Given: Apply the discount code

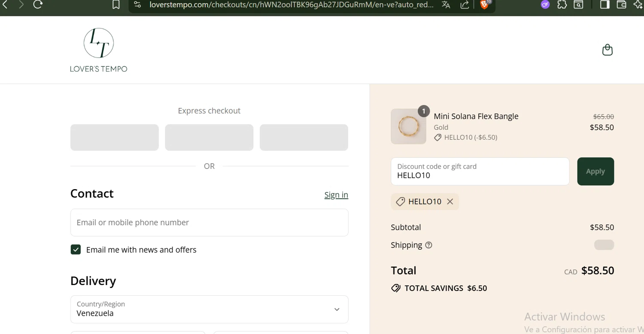Looking at the screenshot, I should [x=595, y=172].
